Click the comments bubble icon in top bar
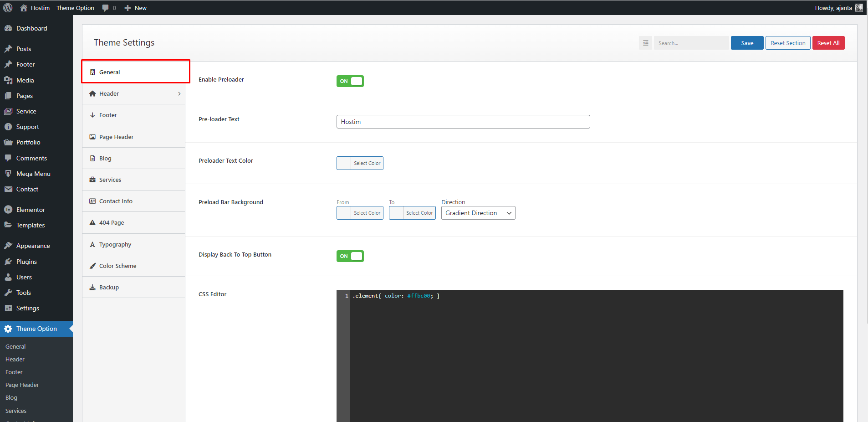Image resolution: width=868 pixels, height=422 pixels. pos(106,8)
